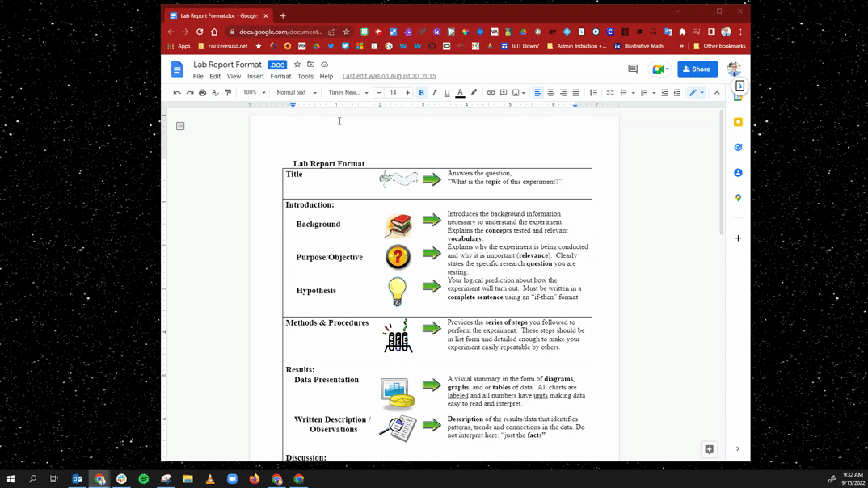Insert a link
Viewport: 868px width, 488px height.
(x=491, y=92)
